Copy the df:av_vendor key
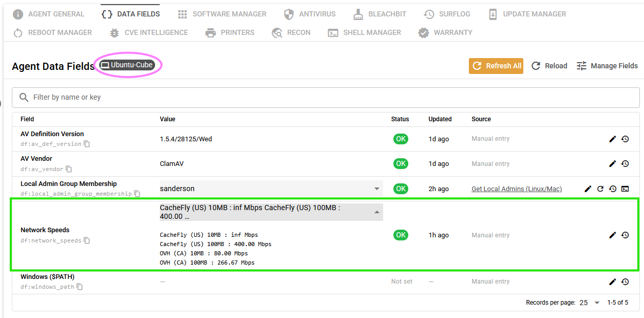Image resolution: width=644 pixels, height=318 pixels. (69, 169)
